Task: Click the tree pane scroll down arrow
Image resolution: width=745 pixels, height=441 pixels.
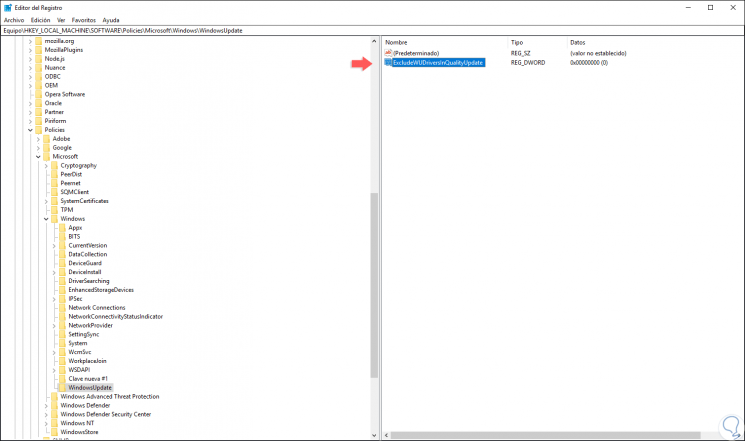Action: (x=374, y=435)
